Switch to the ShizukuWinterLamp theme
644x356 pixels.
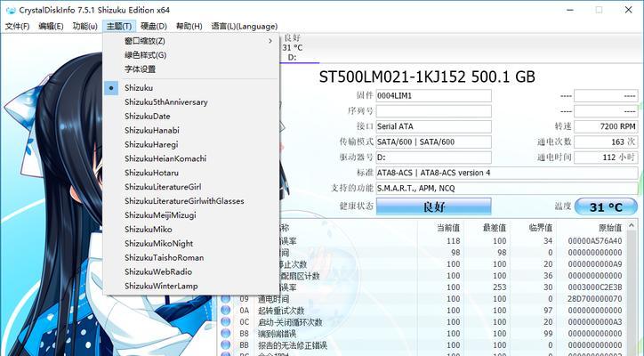coord(191,286)
